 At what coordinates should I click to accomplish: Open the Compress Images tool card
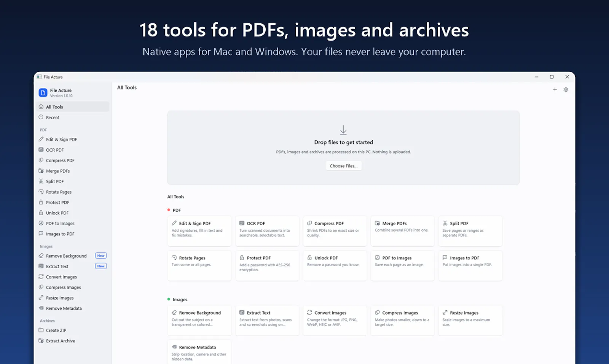point(402,320)
